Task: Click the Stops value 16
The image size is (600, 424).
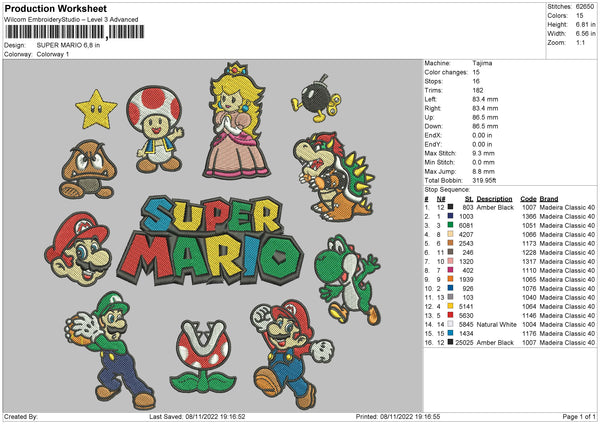Action: 476,81
